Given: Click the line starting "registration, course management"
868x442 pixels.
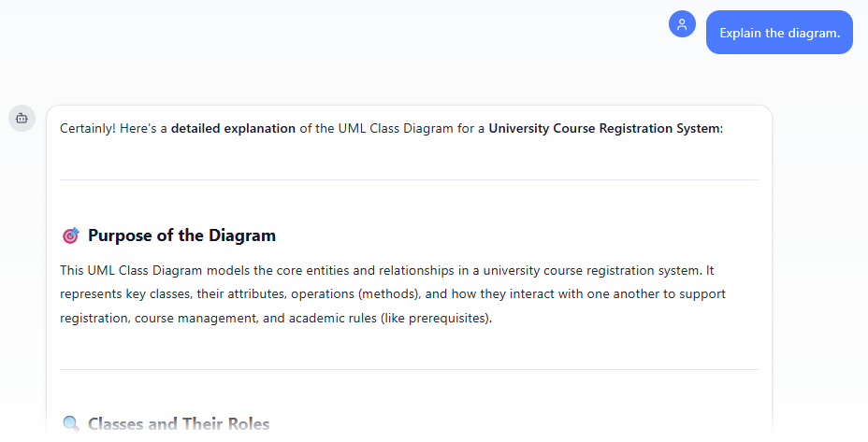Looking at the screenshot, I should tap(275, 318).
